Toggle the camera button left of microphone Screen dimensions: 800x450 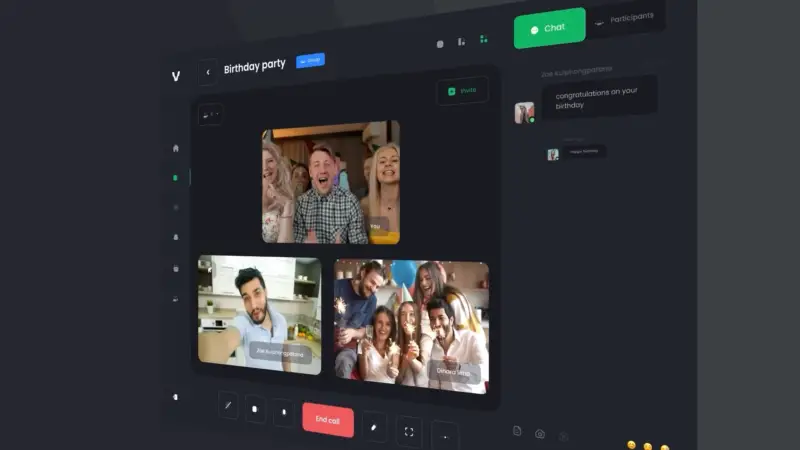tap(256, 408)
